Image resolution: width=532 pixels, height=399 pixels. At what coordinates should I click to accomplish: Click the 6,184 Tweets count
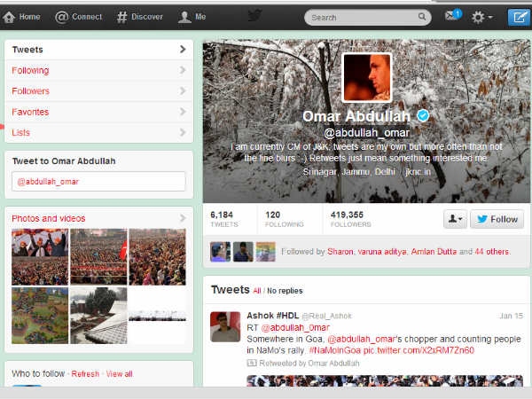(x=224, y=219)
